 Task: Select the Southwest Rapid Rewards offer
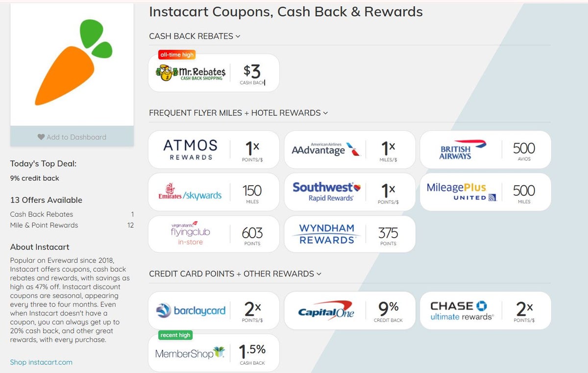[x=349, y=192]
